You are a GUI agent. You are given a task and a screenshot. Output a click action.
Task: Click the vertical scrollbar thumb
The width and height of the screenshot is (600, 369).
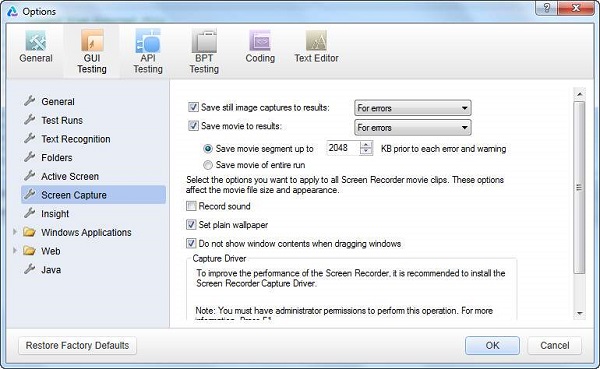[x=579, y=188]
